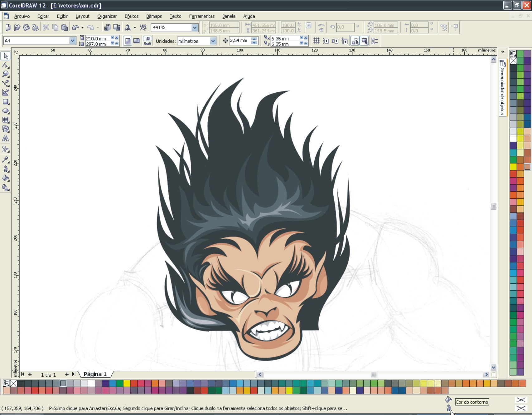Undo the last action
532x415 pixels.
pos(75,27)
